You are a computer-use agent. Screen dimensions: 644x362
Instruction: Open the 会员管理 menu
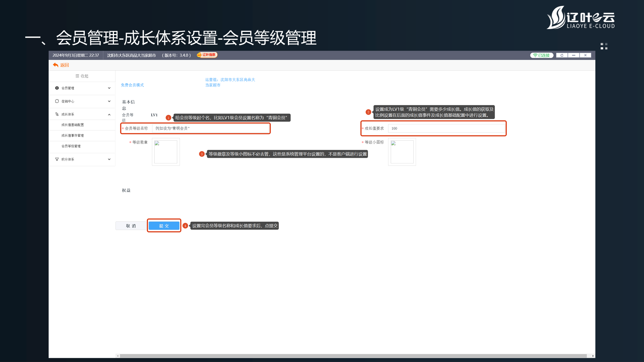click(82, 88)
